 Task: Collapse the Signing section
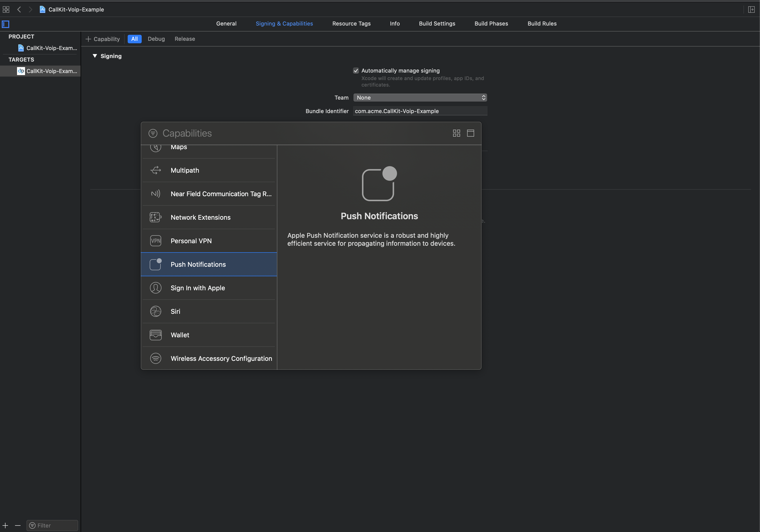95,56
